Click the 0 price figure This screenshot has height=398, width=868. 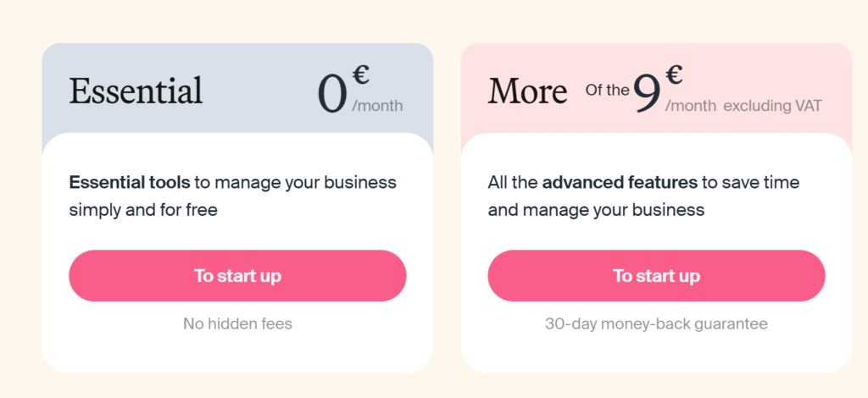pyautogui.click(x=333, y=94)
